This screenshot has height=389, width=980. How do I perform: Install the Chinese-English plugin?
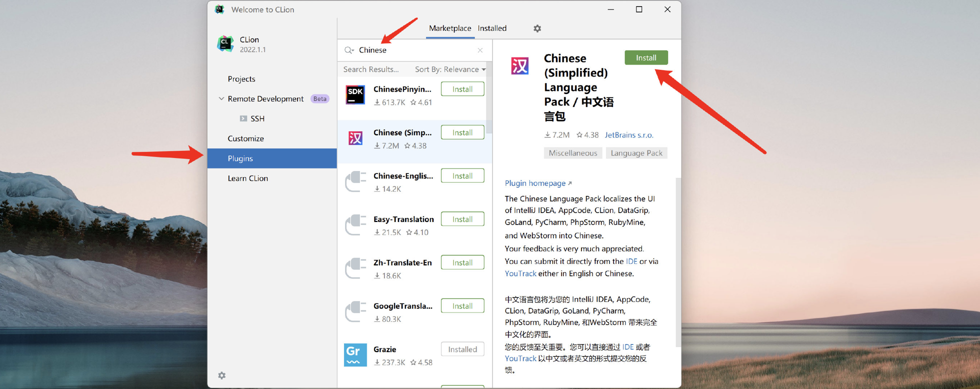click(x=462, y=176)
